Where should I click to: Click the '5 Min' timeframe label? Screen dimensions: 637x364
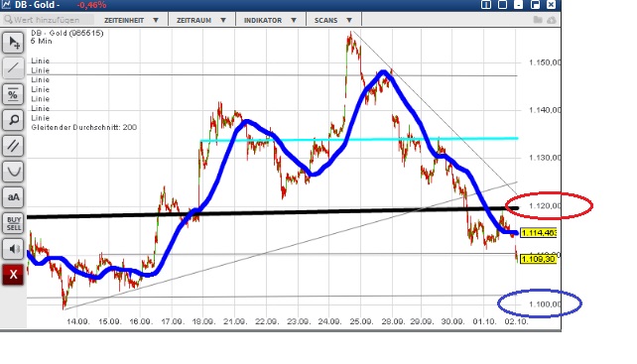tap(42, 41)
